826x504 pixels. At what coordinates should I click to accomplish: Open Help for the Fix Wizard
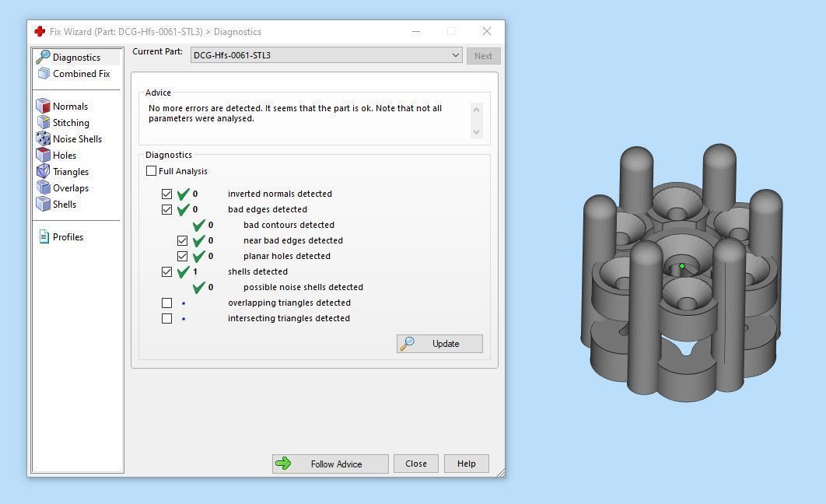point(466,464)
